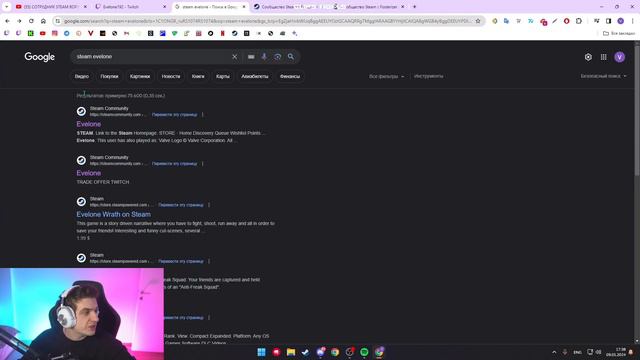Open first Evelone Steam Community result
The image size is (640, 360).
pos(89,124)
